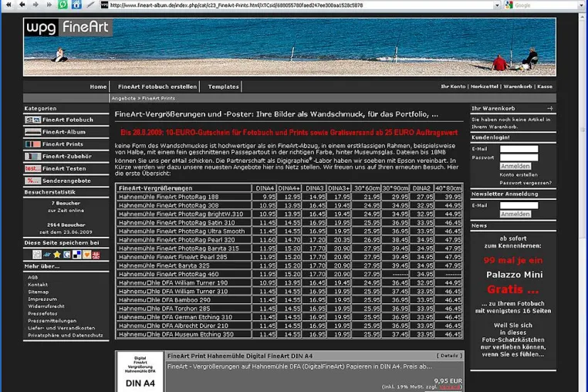Click the Warenkorb arrow icon
Image resolution: width=588 pixels, height=392 pixels.
(x=549, y=108)
